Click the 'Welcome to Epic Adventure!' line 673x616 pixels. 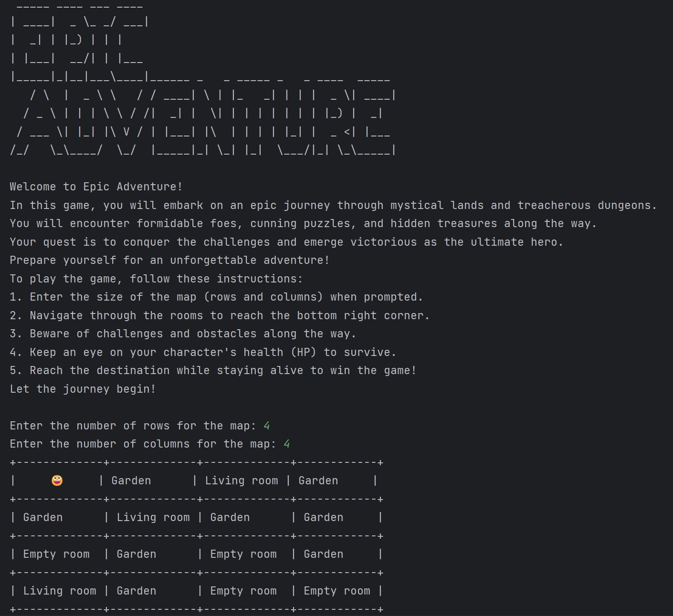tap(96, 187)
